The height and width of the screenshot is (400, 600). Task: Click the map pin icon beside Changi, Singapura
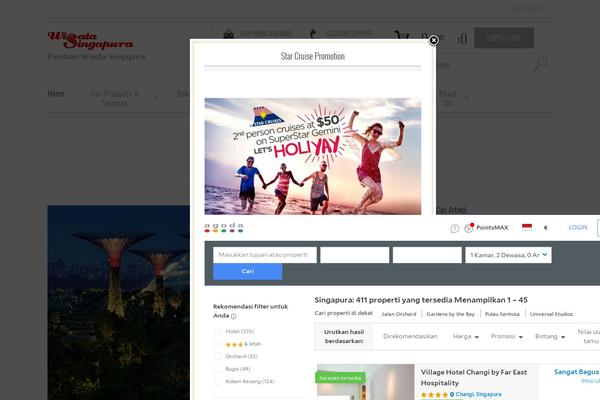pos(452,394)
